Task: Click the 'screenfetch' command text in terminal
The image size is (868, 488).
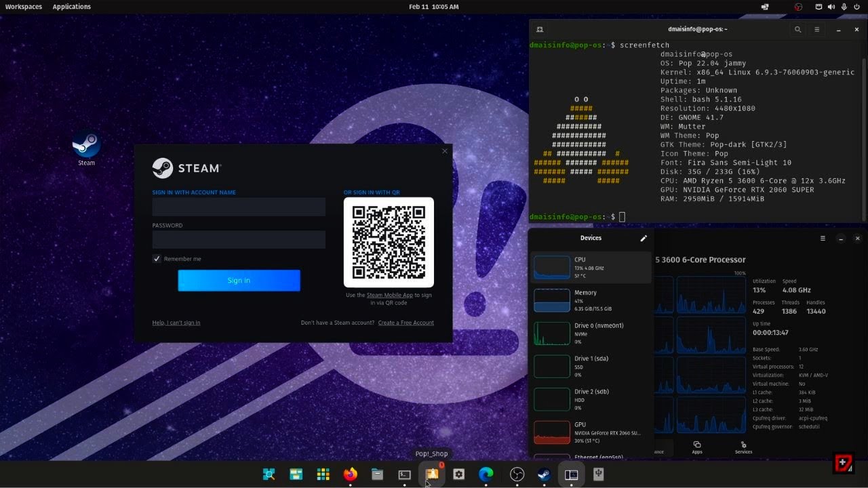Action: (x=644, y=45)
